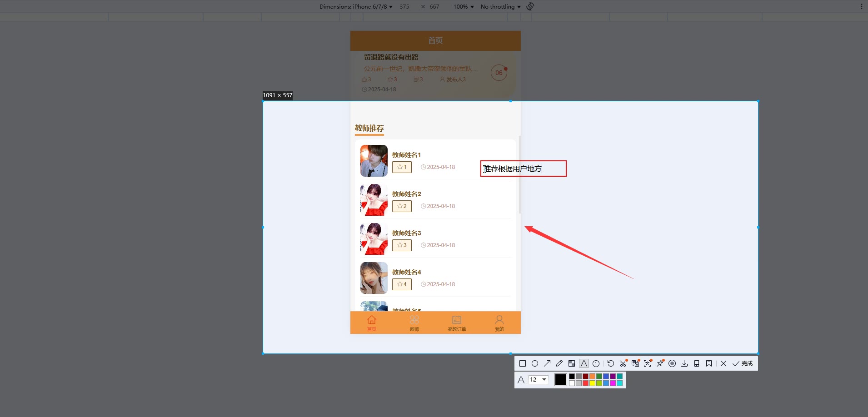The height and width of the screenshot is (417, 868).
Task: Click the star button for 教师姓名2
Action: click(402, 206)
